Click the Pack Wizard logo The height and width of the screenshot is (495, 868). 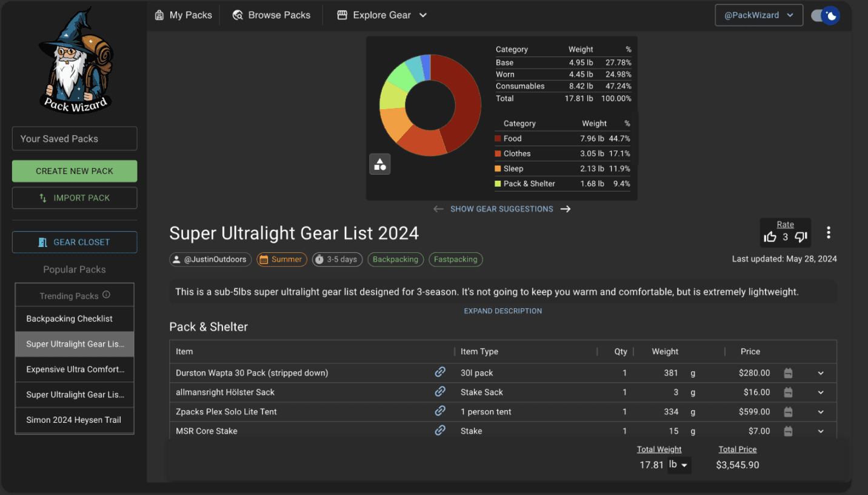pos(75,59)
